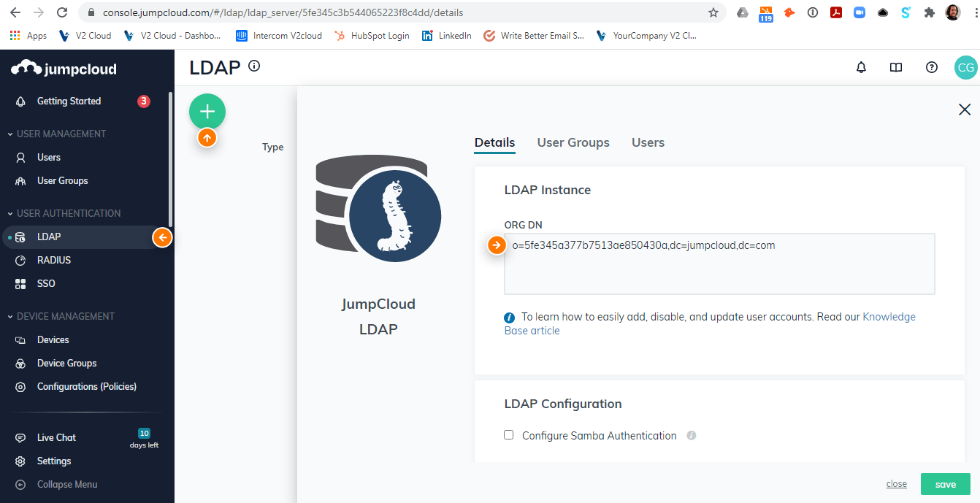Image resolution: width=980 pixels, height=503 pixels.
Task: Click the Google Drive extension icon
Action: click(742, 12)
